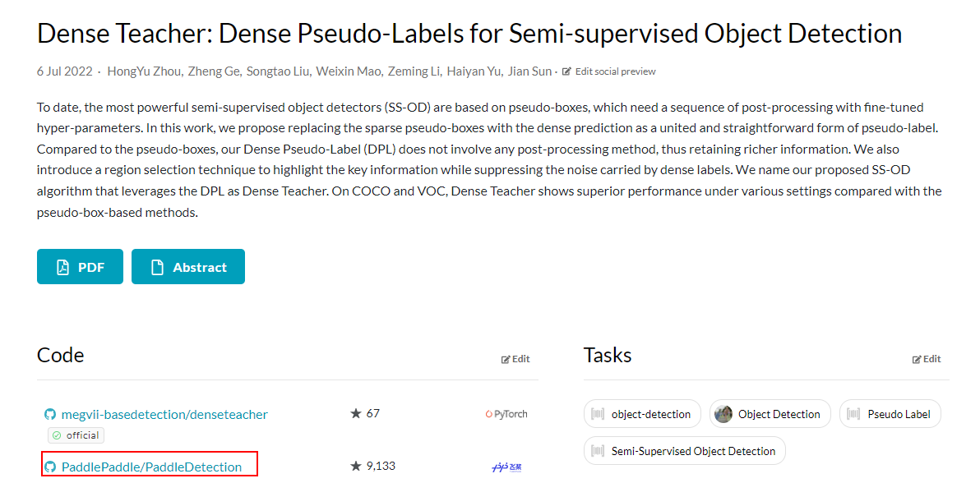Open the PDF button
This screenshot has width=980, height=483.
80,267
